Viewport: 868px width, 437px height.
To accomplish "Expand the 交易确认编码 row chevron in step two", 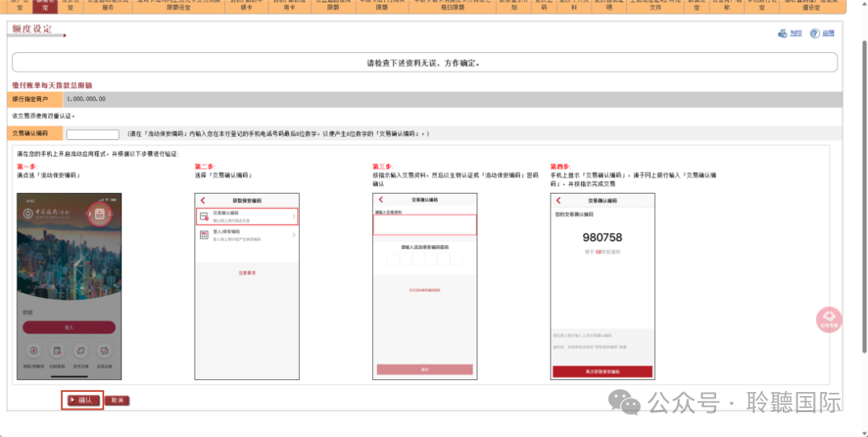I will click(294, 216).
